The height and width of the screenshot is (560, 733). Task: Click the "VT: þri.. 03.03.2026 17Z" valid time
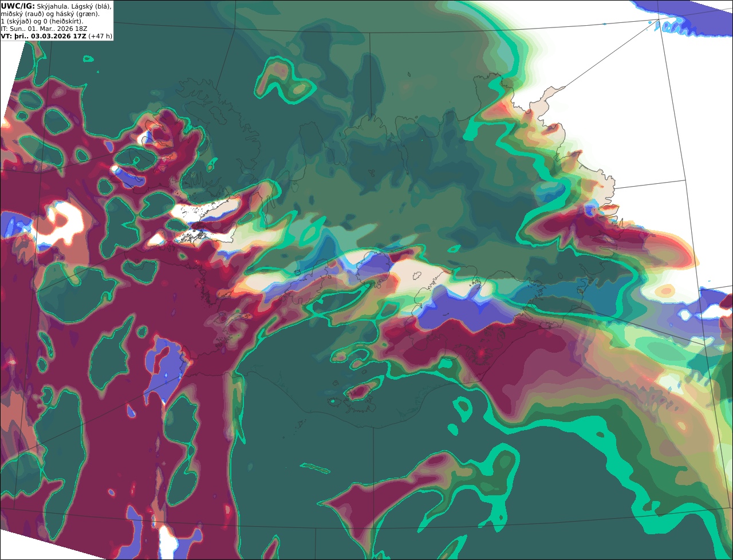point(44,36)
